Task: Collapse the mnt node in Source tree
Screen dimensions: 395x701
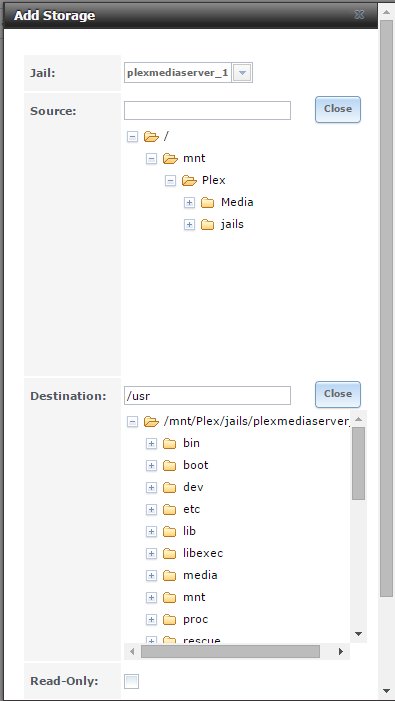Action: 151,159
